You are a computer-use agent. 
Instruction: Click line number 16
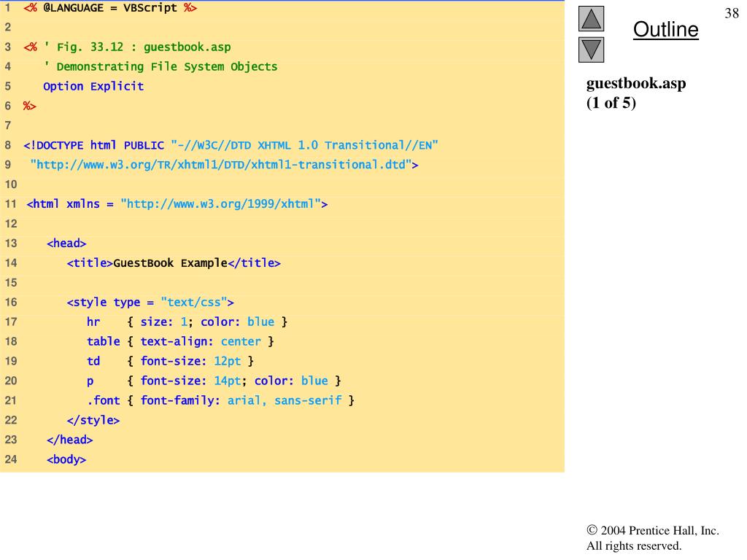click(11, 303)
